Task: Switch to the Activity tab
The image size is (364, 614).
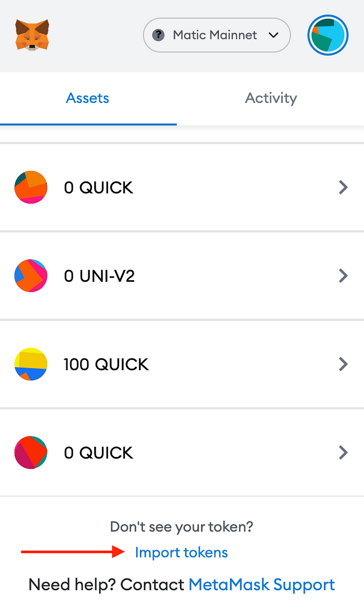Action: [271, 98]
